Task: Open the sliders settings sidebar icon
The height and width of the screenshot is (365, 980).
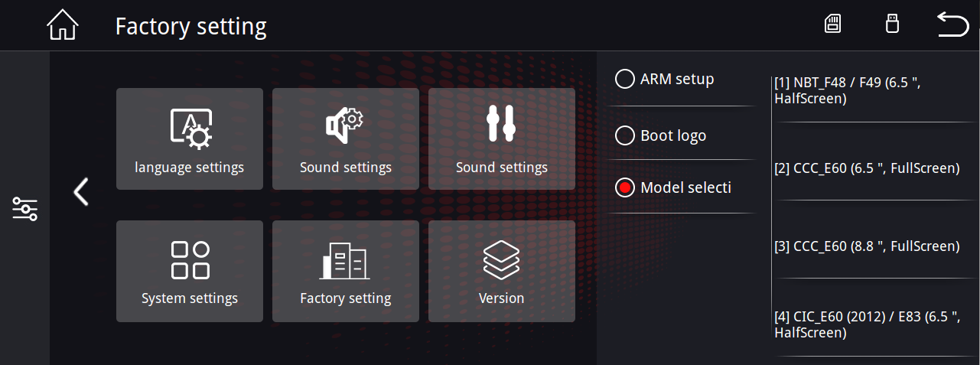Action: coord(24,209)
